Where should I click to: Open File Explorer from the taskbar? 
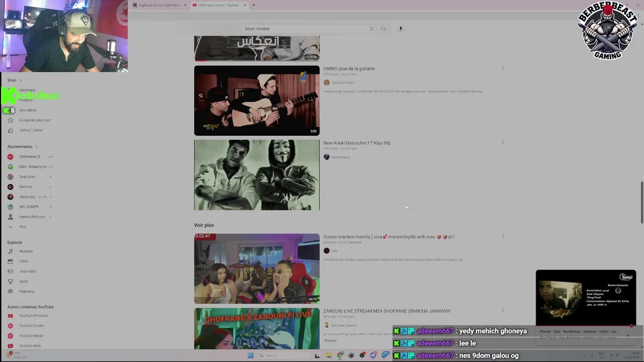tap(329, 355)
